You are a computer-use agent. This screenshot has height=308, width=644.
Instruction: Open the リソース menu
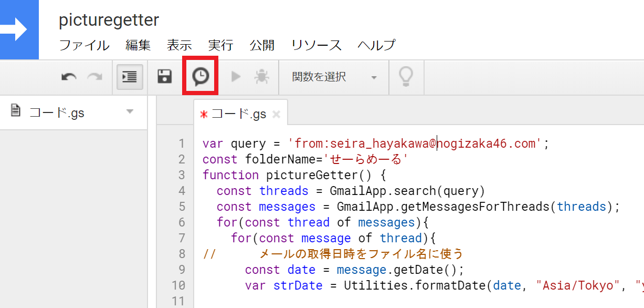[316, 45]
